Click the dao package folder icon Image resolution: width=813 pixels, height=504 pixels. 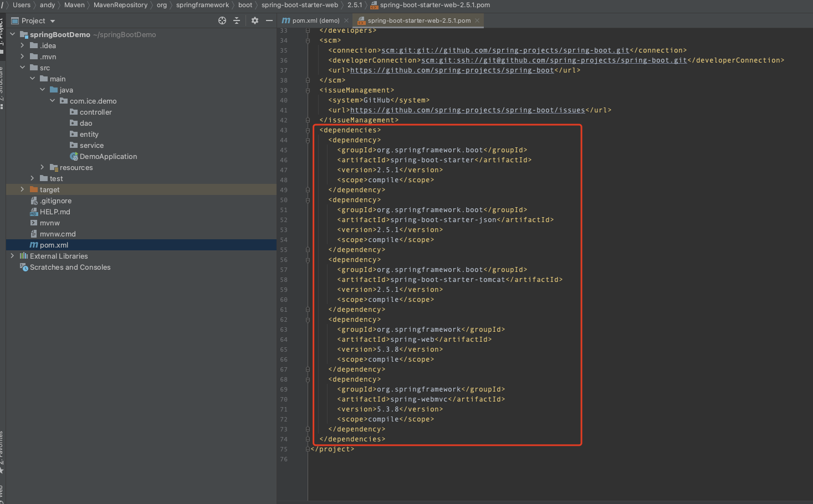(74, 123)
